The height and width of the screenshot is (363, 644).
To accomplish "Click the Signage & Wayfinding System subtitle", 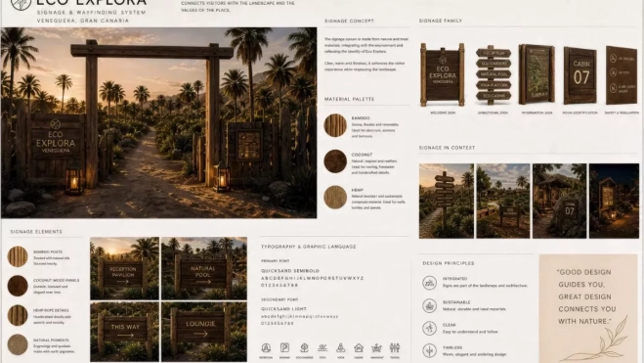I will (91, 13).
